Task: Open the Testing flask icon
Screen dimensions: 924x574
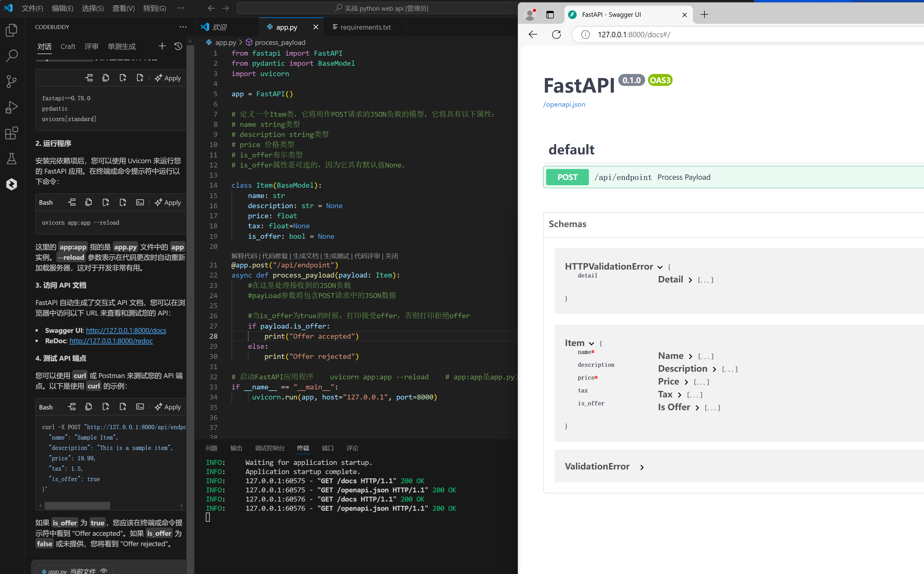Action: pyautogui.click(x=11, y=159)
